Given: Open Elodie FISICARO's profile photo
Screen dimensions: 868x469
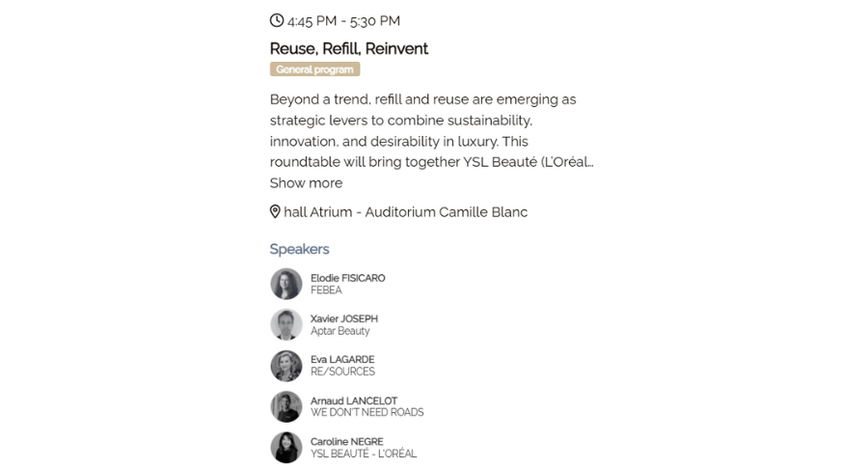Looking at the screenshot, I should [286, 284].
